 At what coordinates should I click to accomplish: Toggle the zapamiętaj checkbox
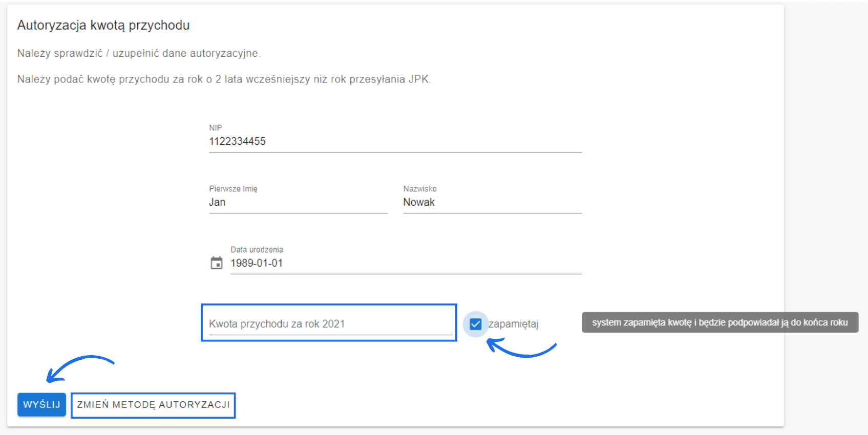pyautogui.click(x=475, y=324)
